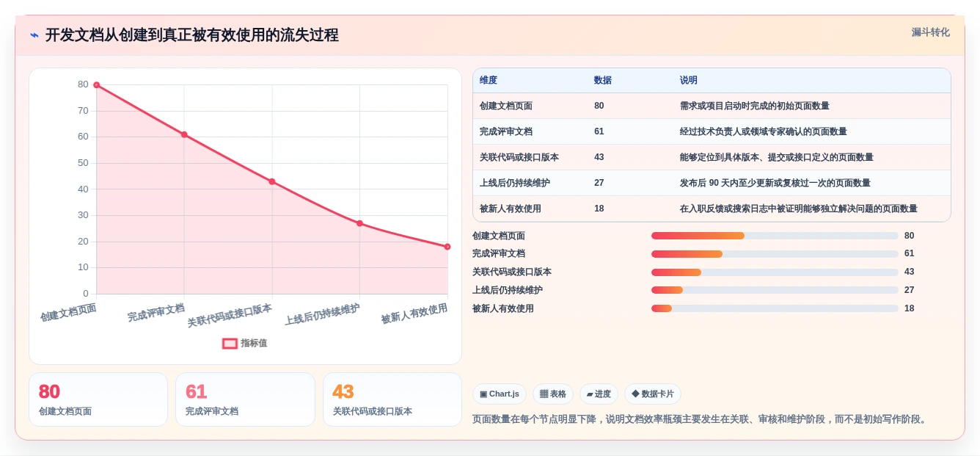Click the 上线后仍持续维护 chart point
This screenshot has height=456, width=980.
[359, 223]
